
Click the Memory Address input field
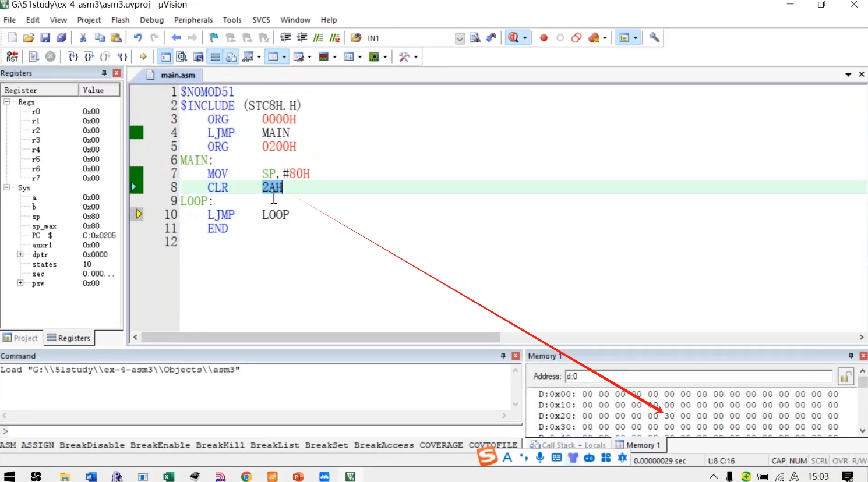[699, 377]
